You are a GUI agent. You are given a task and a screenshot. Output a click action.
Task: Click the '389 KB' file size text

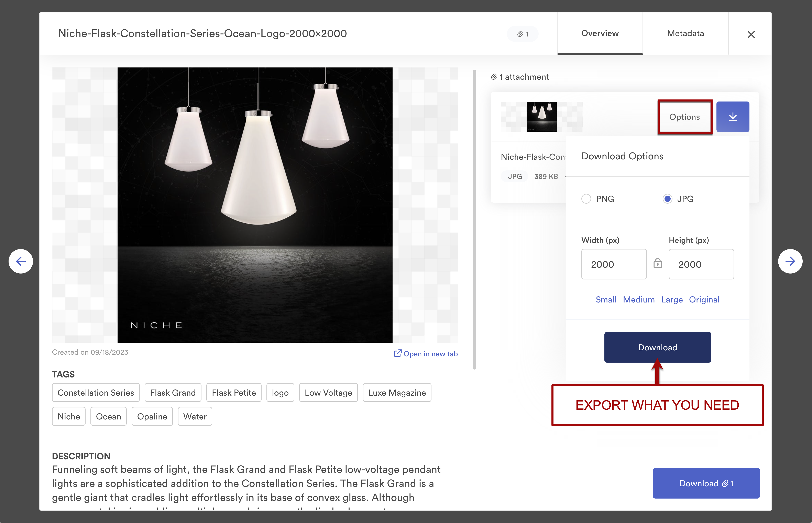tap(546, 176)
